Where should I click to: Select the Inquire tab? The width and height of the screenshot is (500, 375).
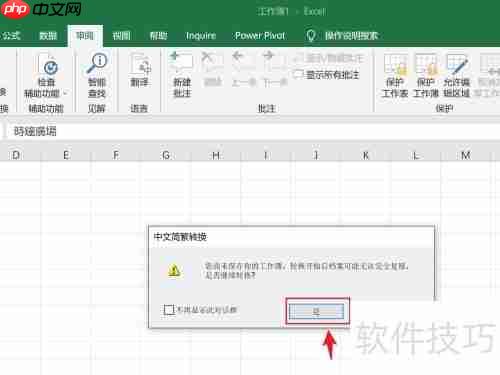pyautogui.click(x=201, y=35)
